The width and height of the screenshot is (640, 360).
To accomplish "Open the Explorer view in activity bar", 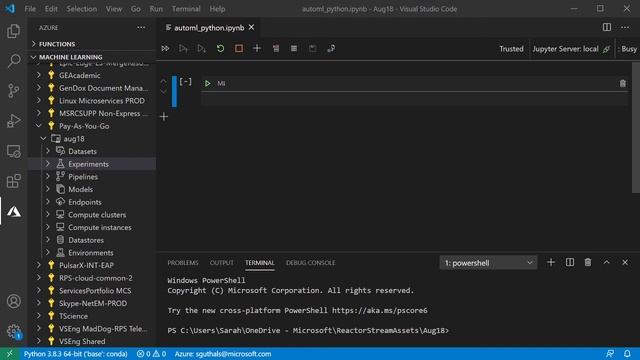I will coord(13,31).
